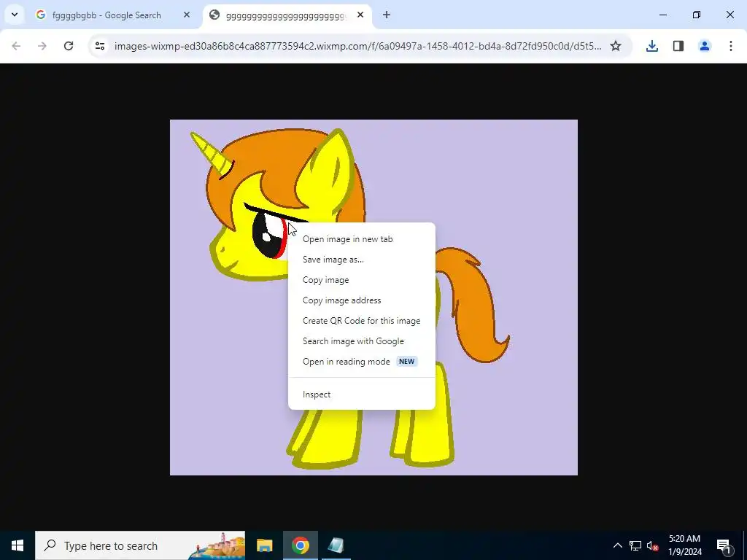This screenshot has height=560, width=747.
Task: Choose Create QR Code for this image
Action: coord(362,321)
